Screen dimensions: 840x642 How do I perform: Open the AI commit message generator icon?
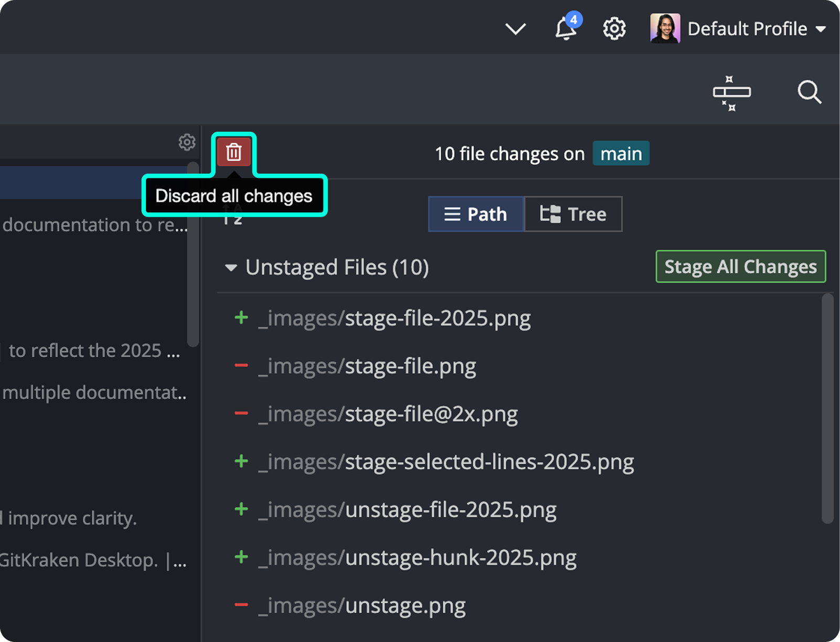click(x=731, y=93)
